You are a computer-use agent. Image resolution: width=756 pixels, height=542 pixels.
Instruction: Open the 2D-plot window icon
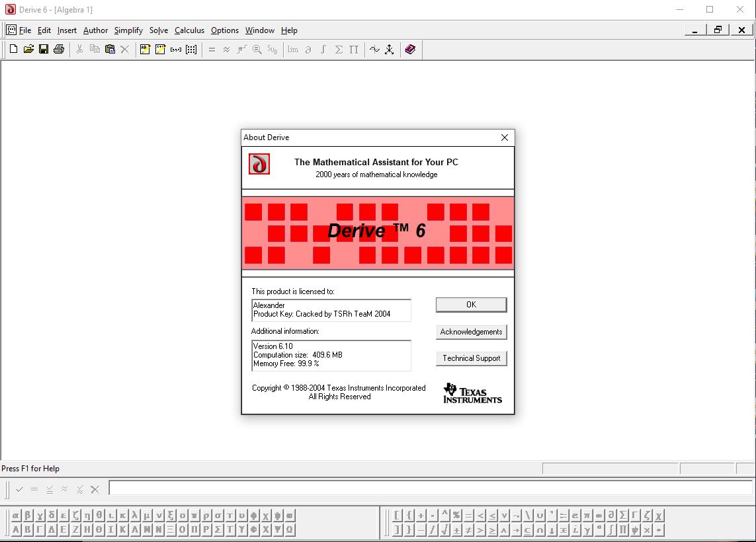coord(374,50)
